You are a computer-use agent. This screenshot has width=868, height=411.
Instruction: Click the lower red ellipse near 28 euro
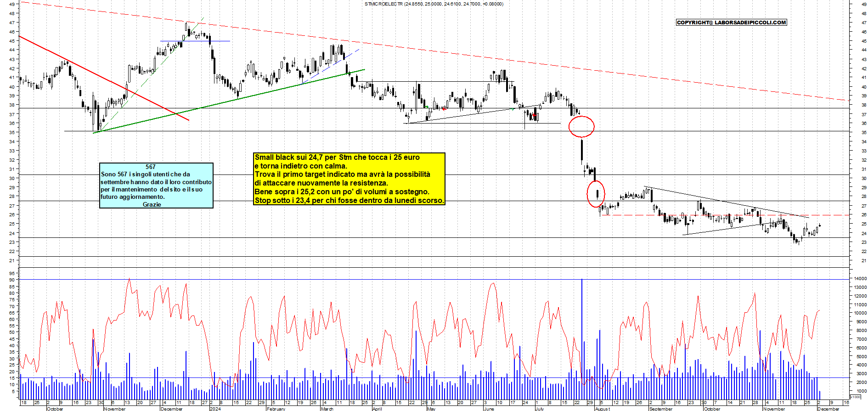click(596, 194)
